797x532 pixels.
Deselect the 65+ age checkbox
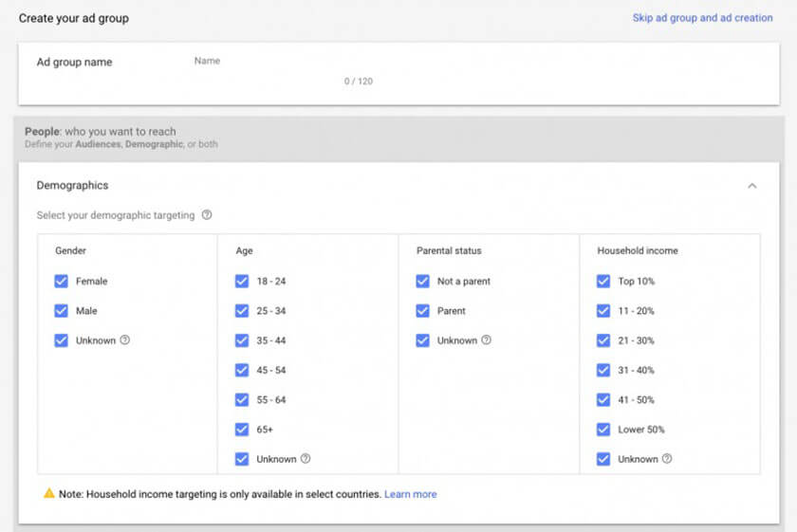[x=242, y=430]
